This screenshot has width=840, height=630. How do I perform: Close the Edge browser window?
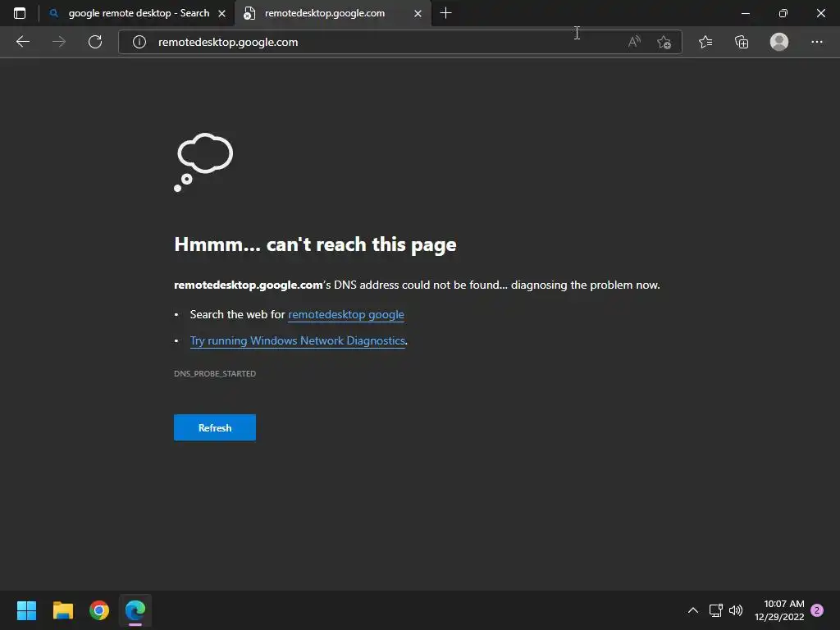820,13
